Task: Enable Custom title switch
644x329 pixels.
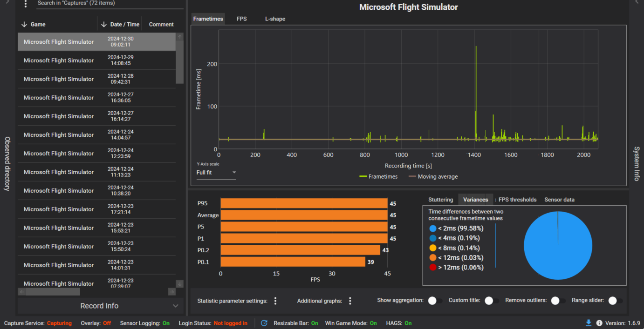Action: coord(491,301)
